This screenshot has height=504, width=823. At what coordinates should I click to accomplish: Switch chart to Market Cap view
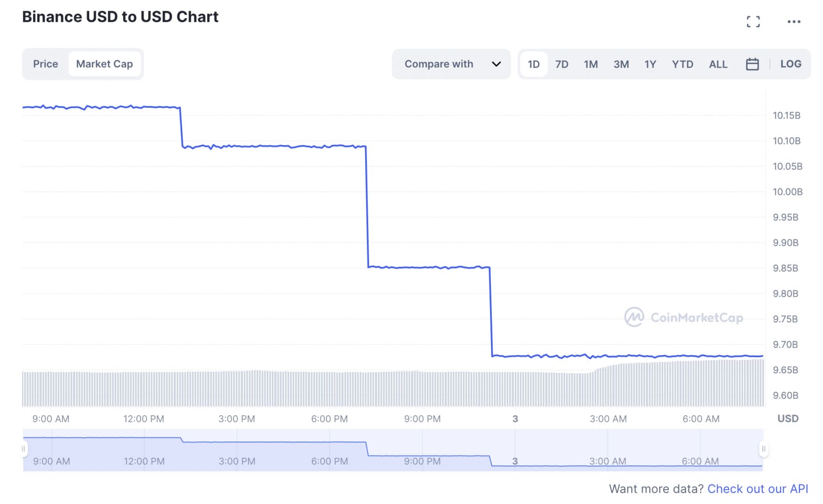(x=104, y=64)
